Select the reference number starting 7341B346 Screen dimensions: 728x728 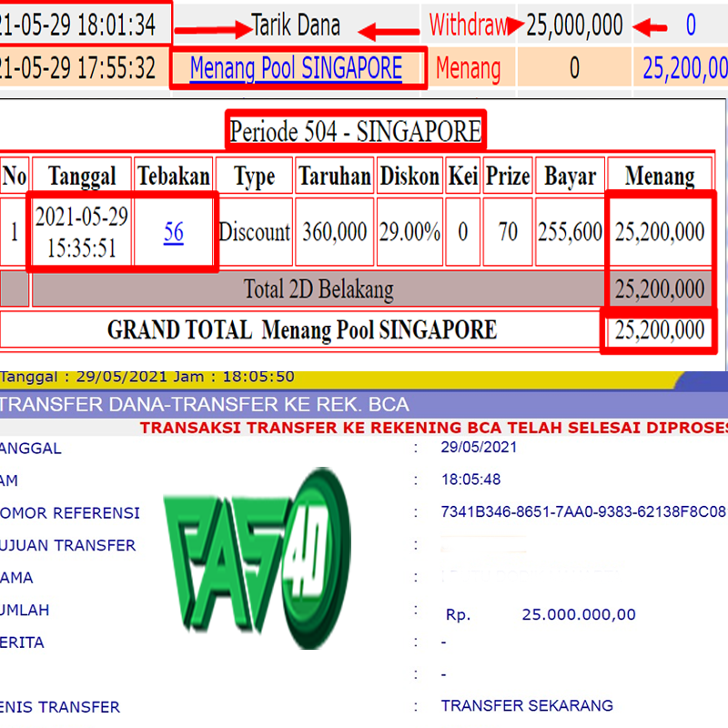[583, 511]
